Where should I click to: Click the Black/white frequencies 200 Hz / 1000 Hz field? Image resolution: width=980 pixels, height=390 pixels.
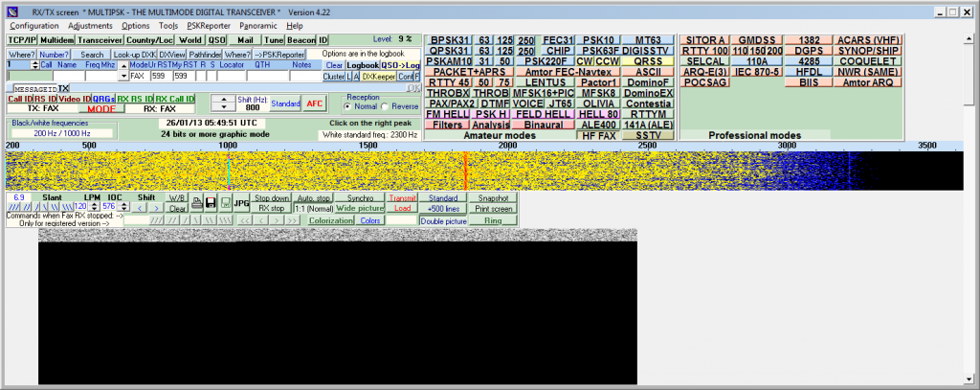[x=62, y=133]
